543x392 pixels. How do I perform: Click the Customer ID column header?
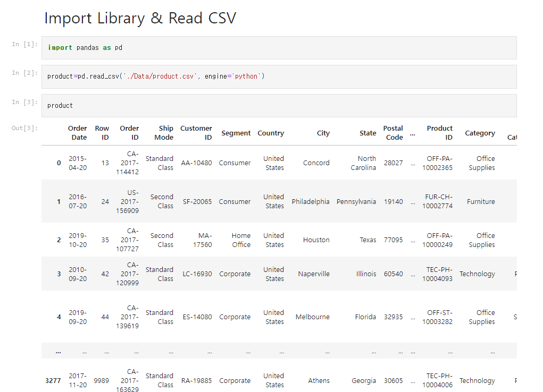[196, 133]
